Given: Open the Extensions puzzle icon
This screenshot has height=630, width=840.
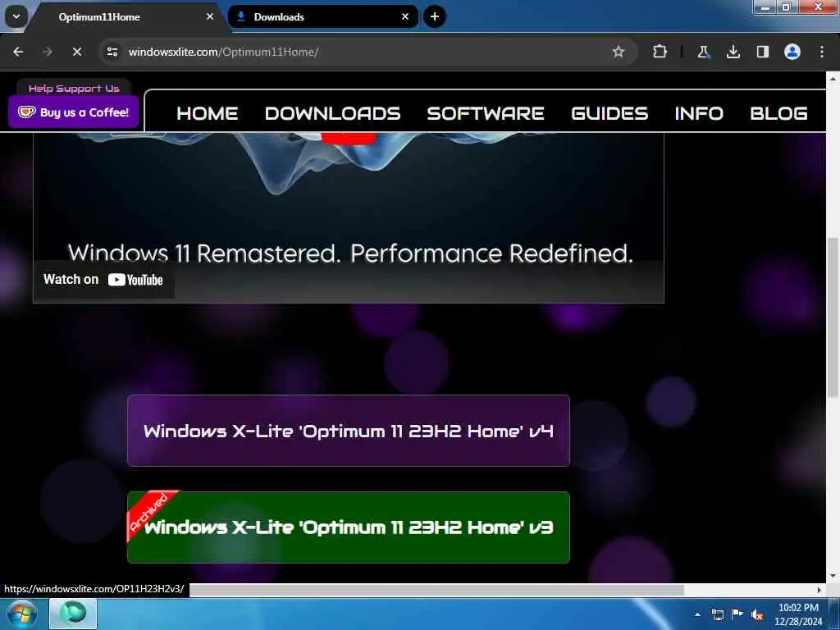Looking at the screenshot, I should pyautogui.click(x=660, y=52).
